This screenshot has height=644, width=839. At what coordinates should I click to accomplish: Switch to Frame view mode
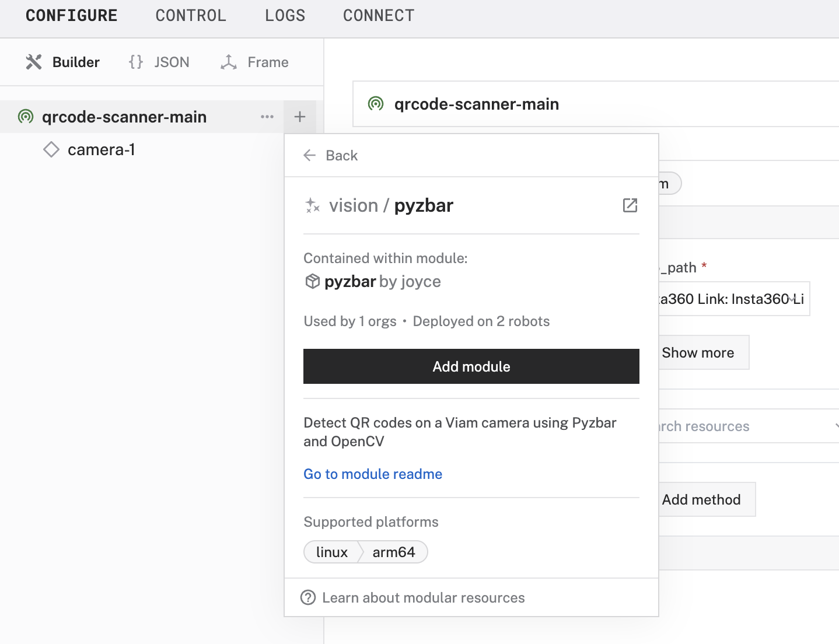coord(254,62)
